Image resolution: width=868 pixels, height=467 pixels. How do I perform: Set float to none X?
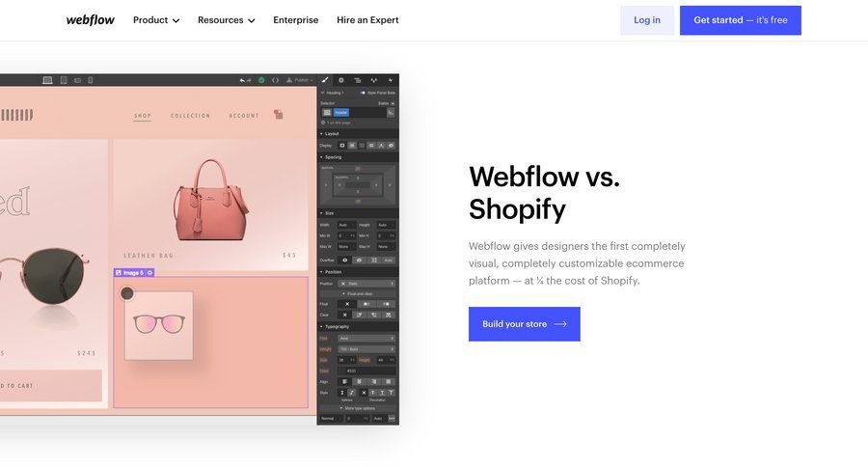point(347,304)
